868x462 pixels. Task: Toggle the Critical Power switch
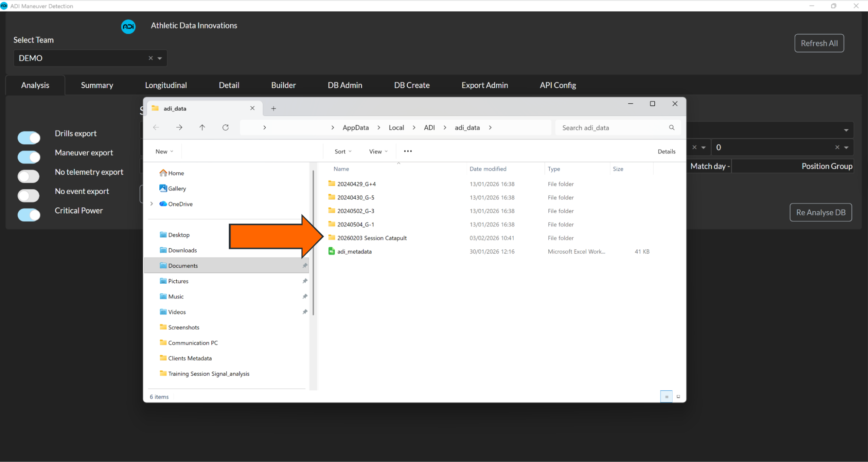coord(29,215)
